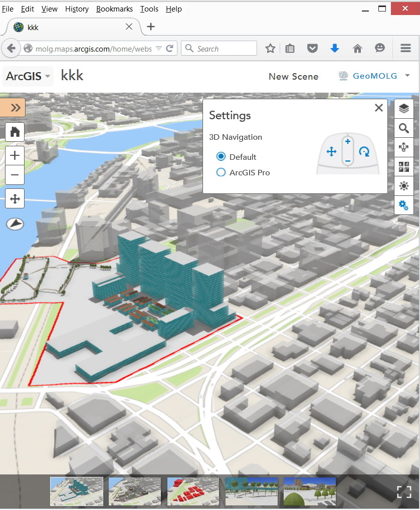The image size is (420, 510).
Task: Toggle the pan navigation tool
Action: pos(15,198)
